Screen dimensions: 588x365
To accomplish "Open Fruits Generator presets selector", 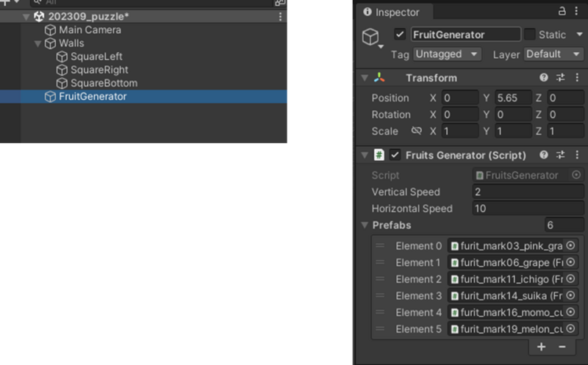I will click(x=561, y=155).
